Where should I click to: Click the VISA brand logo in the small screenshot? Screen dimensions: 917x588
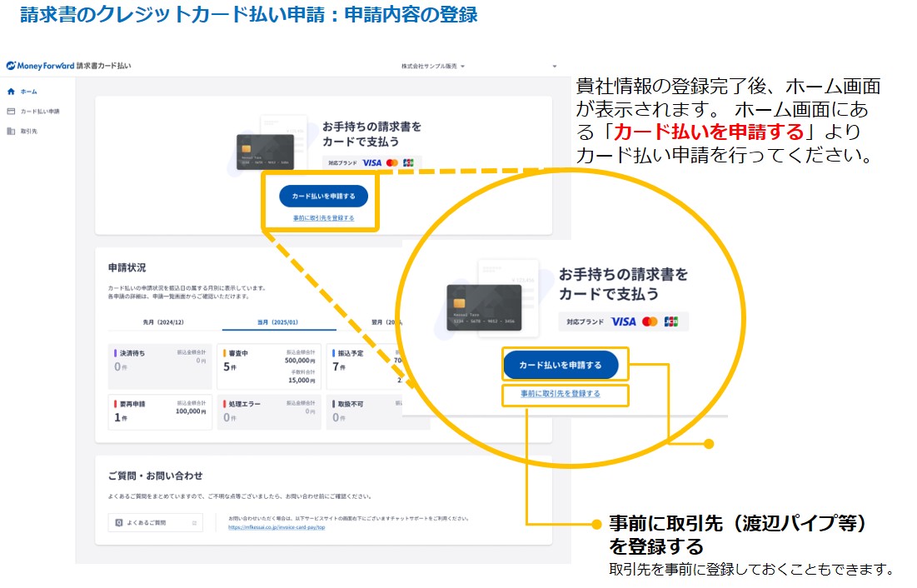click(x=371, y=163)
